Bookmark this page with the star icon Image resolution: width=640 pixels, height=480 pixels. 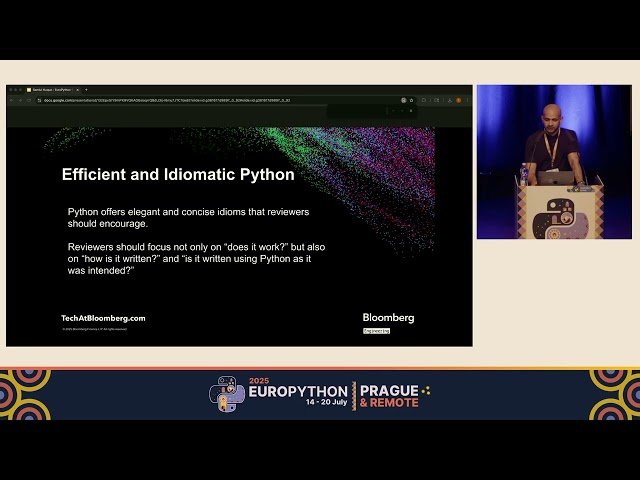click(x=411, y=100)
